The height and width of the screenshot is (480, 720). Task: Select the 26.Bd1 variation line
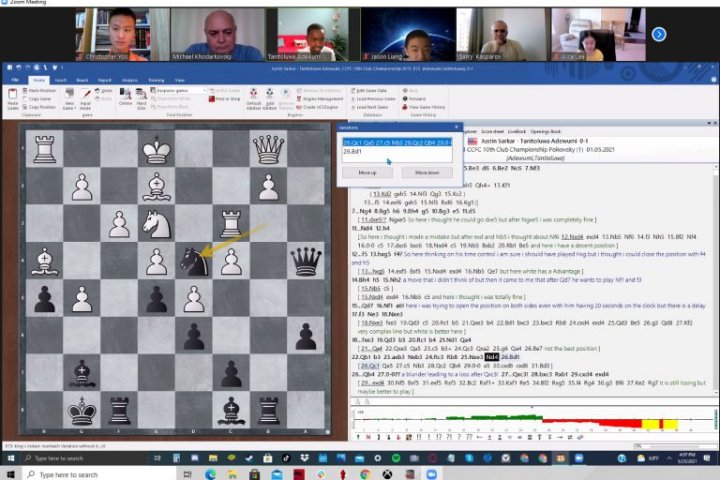pyautogui.click(x=352, y=152)
